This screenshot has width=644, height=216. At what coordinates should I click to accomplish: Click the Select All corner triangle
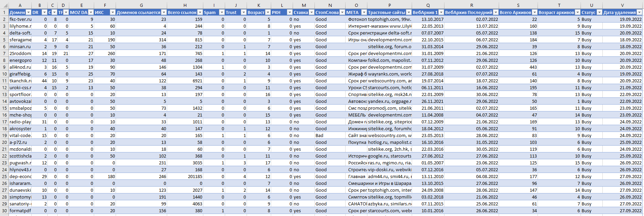(4, 5)
